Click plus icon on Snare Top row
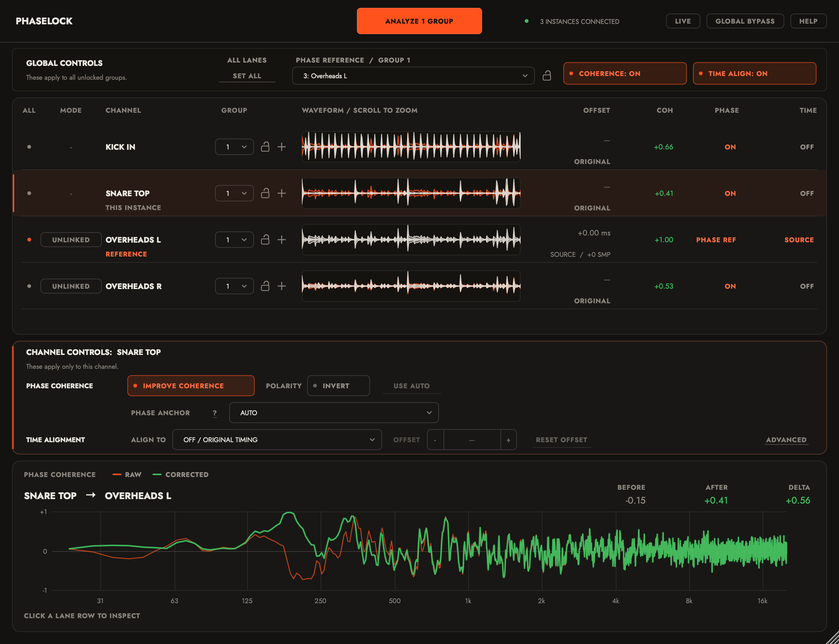This screenshot has height=644, width=839. coord(281,193)
